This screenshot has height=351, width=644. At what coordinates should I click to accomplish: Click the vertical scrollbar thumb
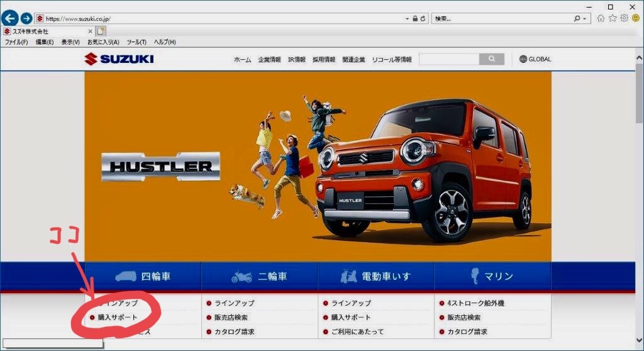(639, 93)
